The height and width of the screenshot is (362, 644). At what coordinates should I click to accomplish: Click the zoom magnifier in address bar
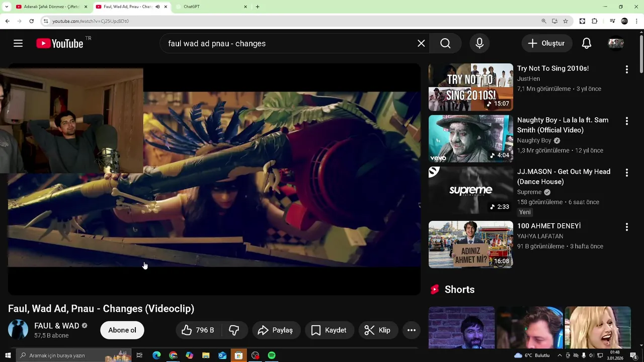click(544, 21)
